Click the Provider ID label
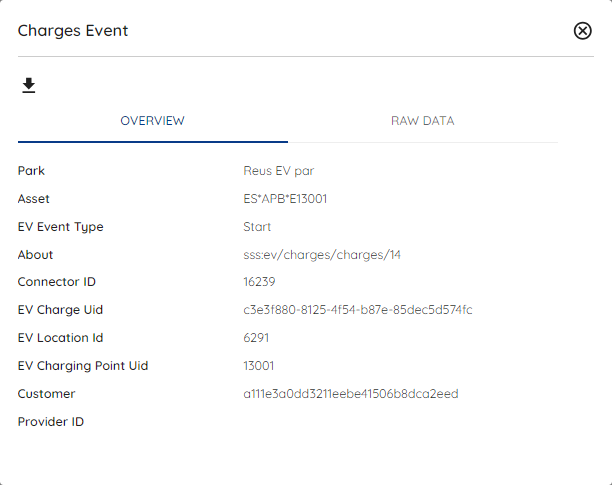This screenshot has height=485, width=612. 51,422
